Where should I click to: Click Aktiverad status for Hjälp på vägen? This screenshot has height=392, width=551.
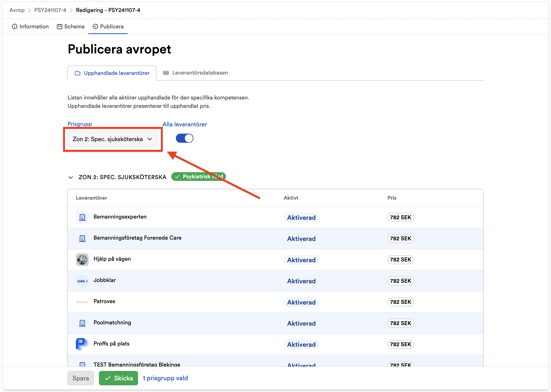[301, 260]
